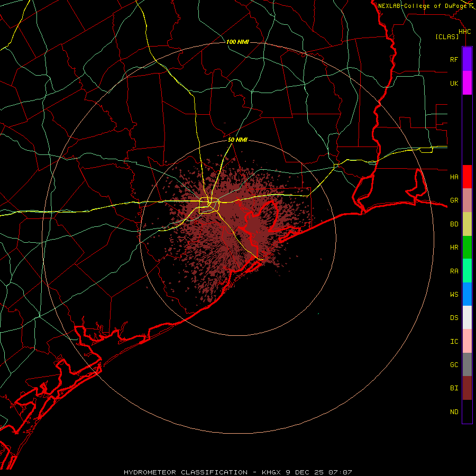This screenshot has width=476, height=476.
Task: Click the HR green legend swatch
Action: tap(467, 248)
